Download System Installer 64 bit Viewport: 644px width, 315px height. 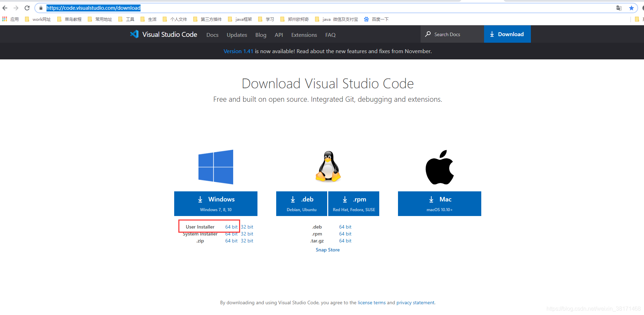click(x=231, y=234)
